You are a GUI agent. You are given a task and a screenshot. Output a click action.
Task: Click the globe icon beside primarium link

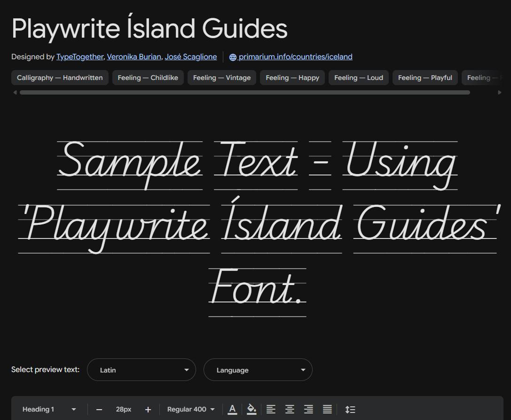[233, 57]
